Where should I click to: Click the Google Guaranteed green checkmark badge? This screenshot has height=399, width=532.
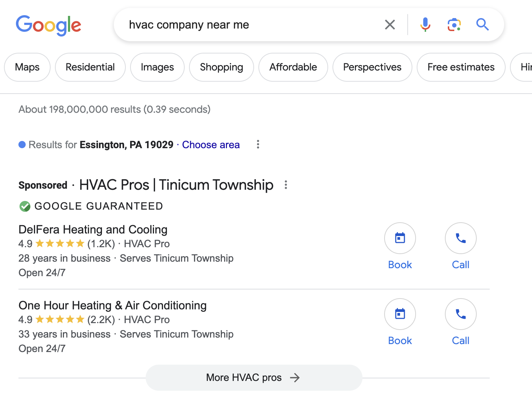(25, 206)
